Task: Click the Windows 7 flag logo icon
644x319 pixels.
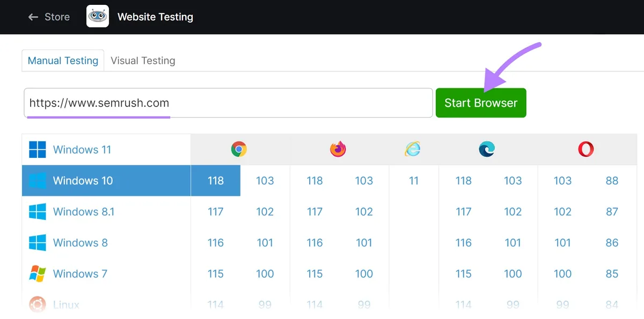Action: tap(38, 274)
